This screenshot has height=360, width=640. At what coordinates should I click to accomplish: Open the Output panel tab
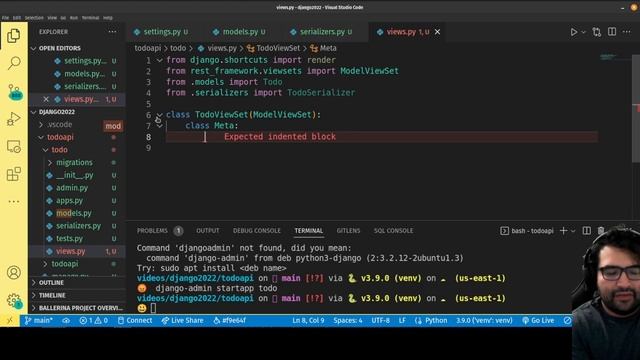(208, 231)
